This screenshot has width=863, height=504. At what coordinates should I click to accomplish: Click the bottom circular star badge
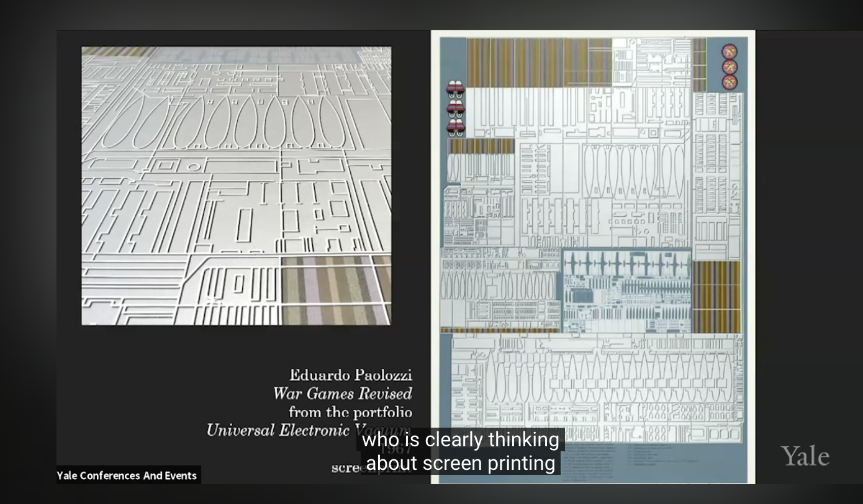pos(729,83)
